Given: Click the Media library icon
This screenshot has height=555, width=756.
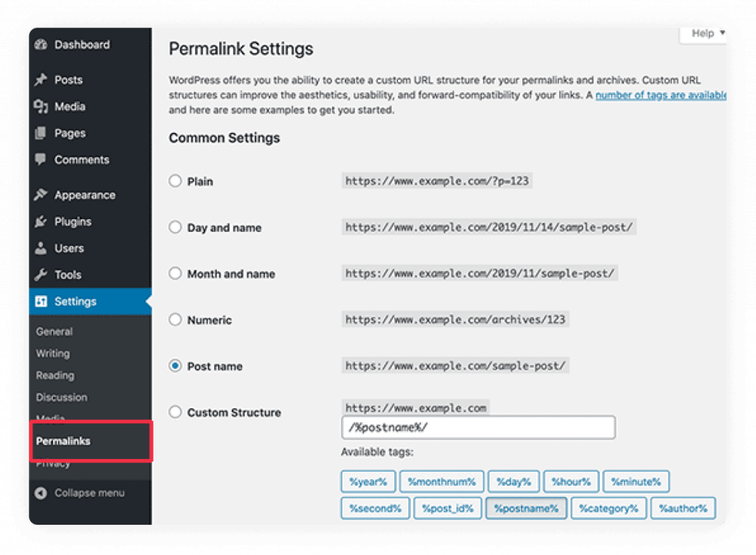Looking at the screenshot, I should click(41, 106).
